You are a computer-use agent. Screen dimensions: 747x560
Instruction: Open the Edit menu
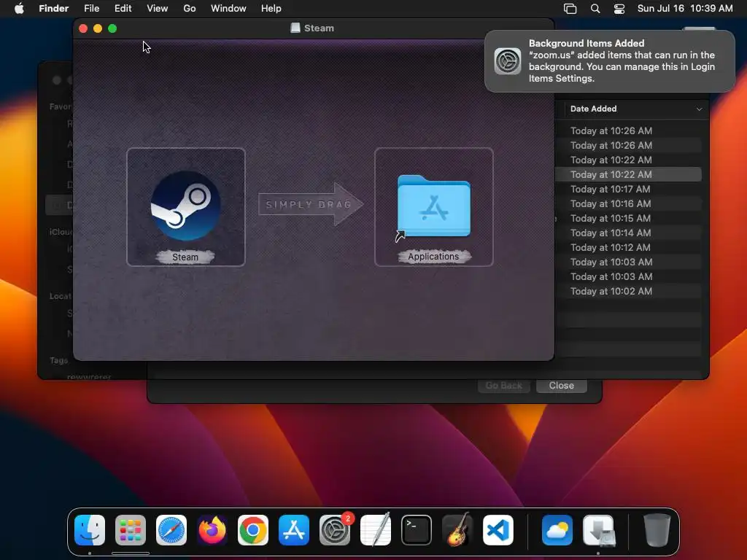click(123, 9)
